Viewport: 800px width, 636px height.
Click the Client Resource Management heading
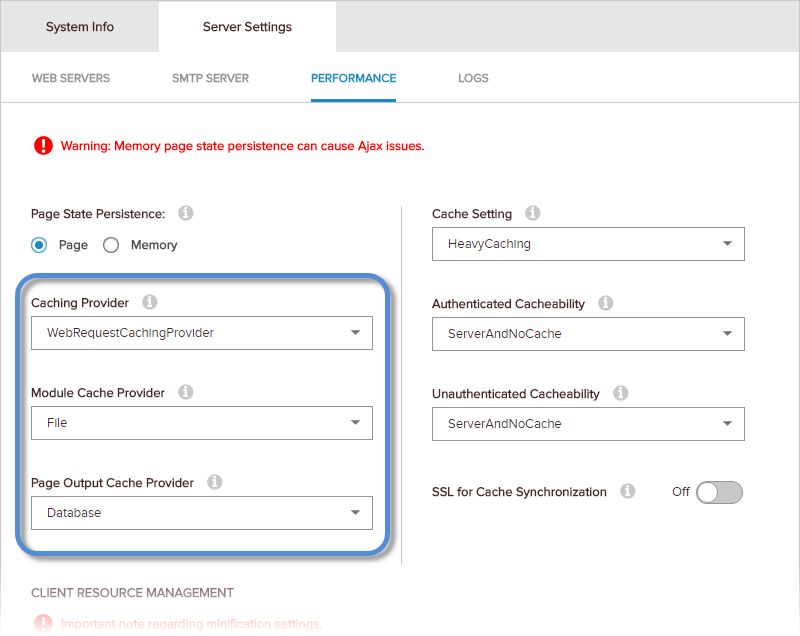[132, 593]
